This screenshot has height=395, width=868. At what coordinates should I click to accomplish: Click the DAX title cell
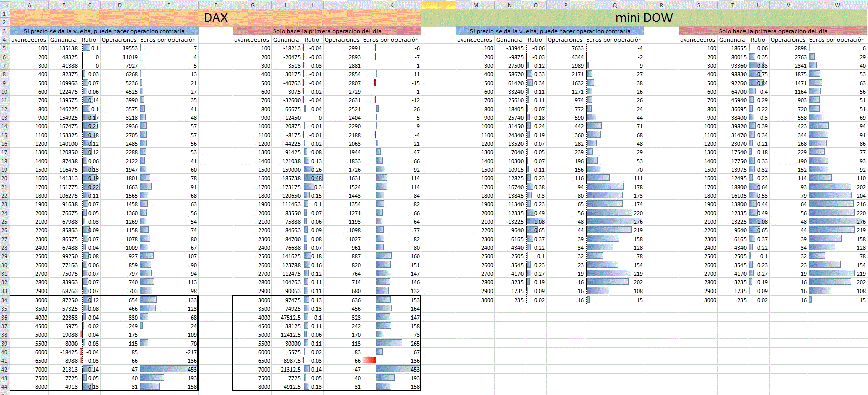[215, 18]
